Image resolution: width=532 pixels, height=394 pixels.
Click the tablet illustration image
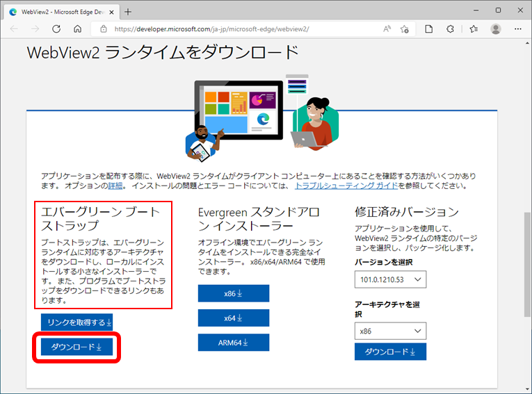click(x=239, y=110)
